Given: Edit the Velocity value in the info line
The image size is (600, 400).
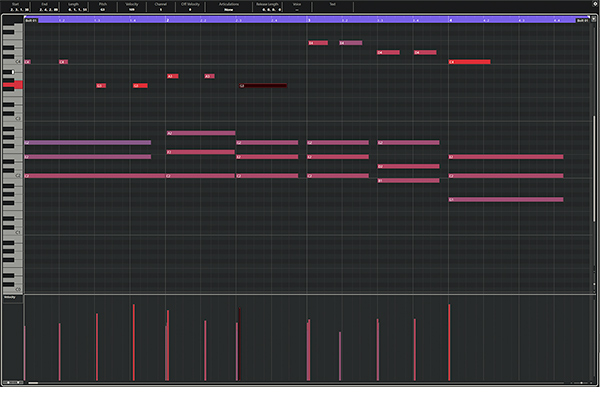Looking at the screenshot, I should pyautogui.click(x=132, y=9).
